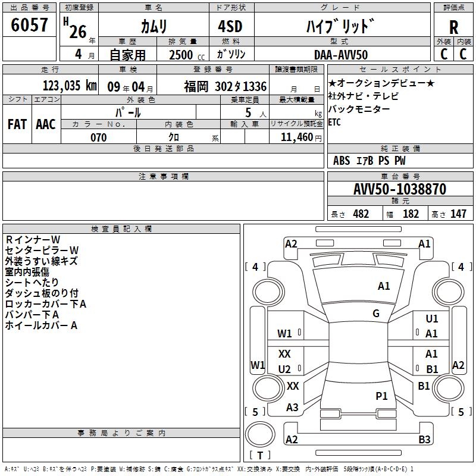
Task: Click the chassis number AVV50-1038870
Action: [x=399, y=189]
